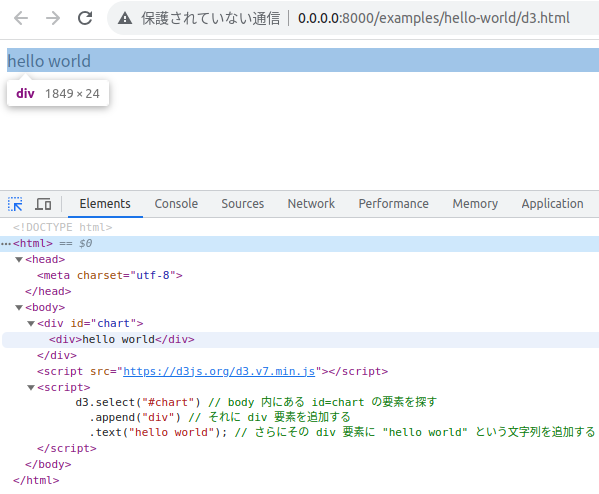Click the .text("hello world") code line
This screenshot has width=599, height=494.
coord(342,432)
